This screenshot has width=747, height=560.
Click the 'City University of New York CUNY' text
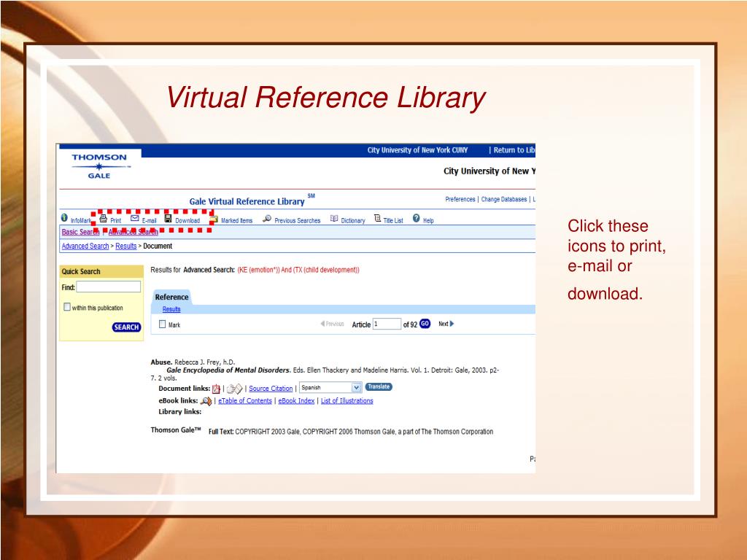(x=417, y=150)
